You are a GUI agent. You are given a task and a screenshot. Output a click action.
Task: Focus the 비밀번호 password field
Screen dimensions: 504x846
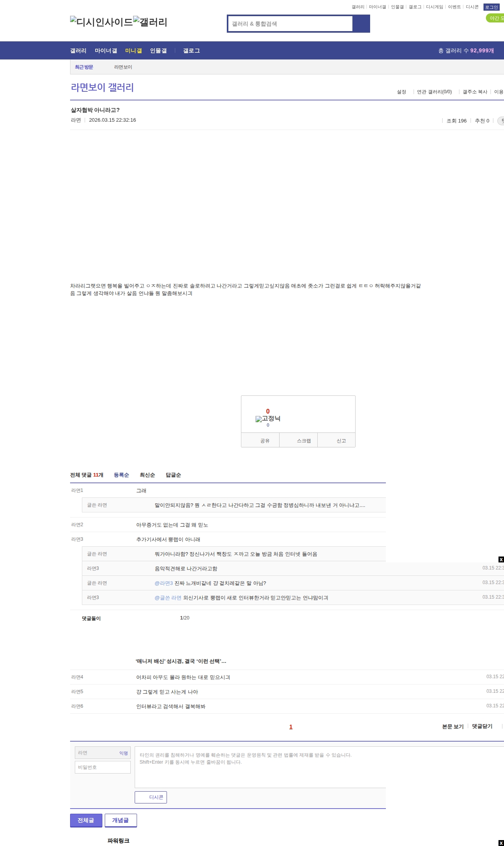point(103,767)
